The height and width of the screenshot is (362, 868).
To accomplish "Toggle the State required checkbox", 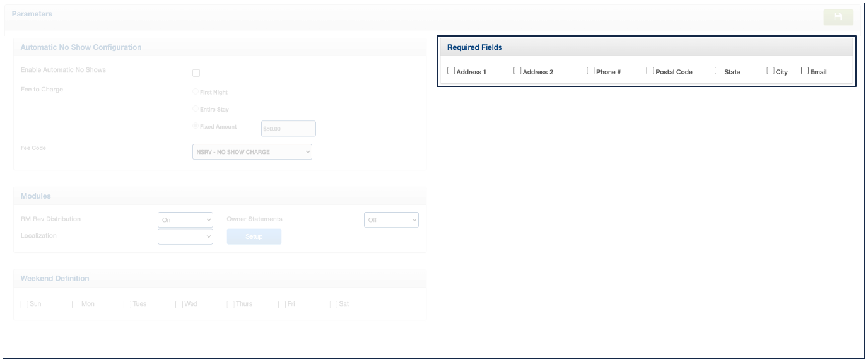I will click(x=718, y=71).
